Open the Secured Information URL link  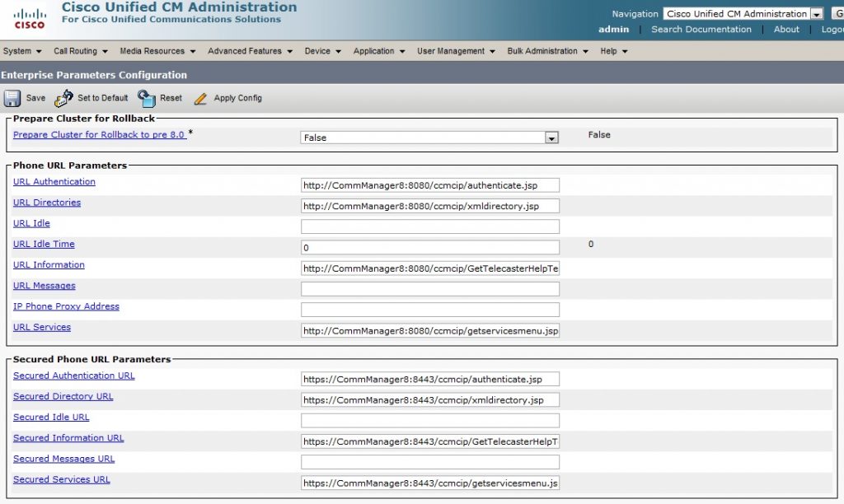68,438
